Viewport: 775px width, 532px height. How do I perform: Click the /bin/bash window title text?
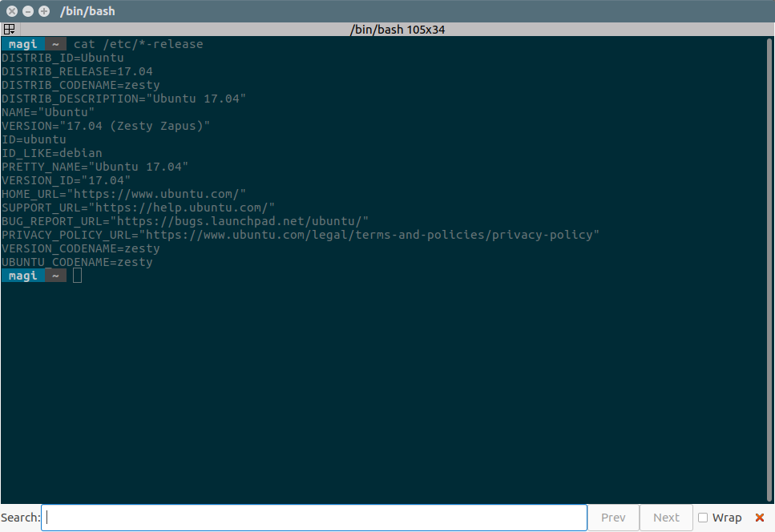pyautogui.click(x=87, y=11)
